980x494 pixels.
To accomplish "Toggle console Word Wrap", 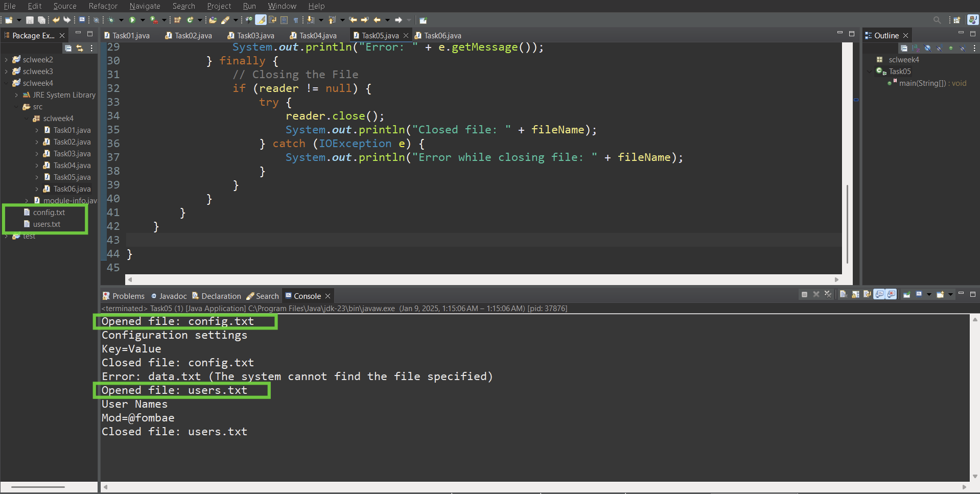I will click(867, 294).
